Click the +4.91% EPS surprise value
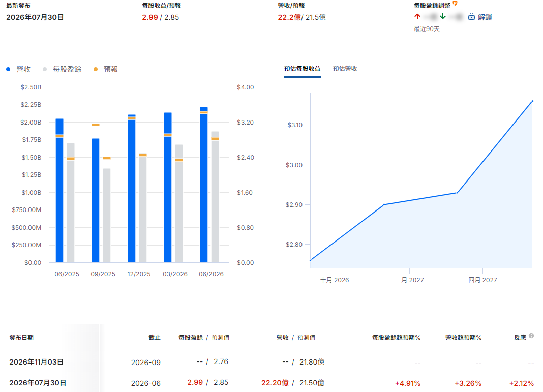This screenshot has width=543, height=392. point(408,383)
